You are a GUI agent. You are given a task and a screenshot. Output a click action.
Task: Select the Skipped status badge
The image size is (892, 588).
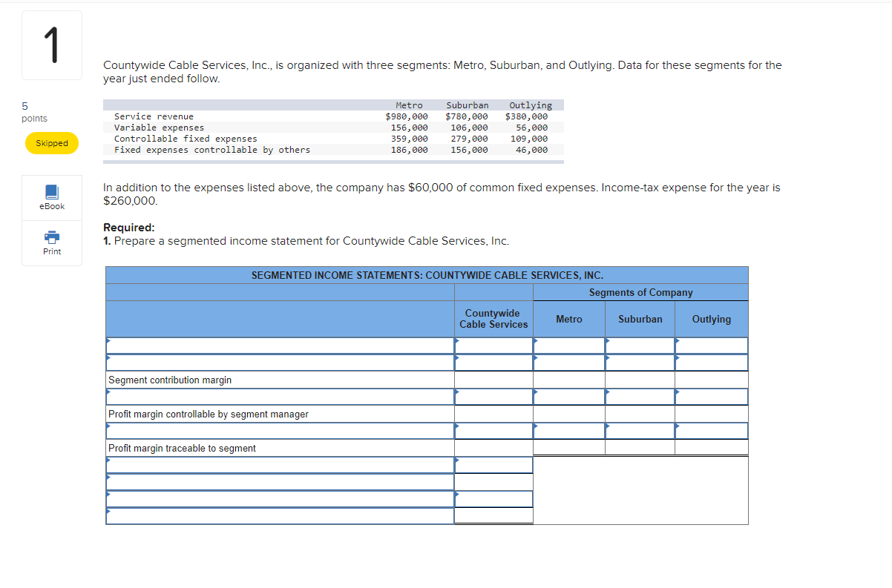click(x=52, y=143)
